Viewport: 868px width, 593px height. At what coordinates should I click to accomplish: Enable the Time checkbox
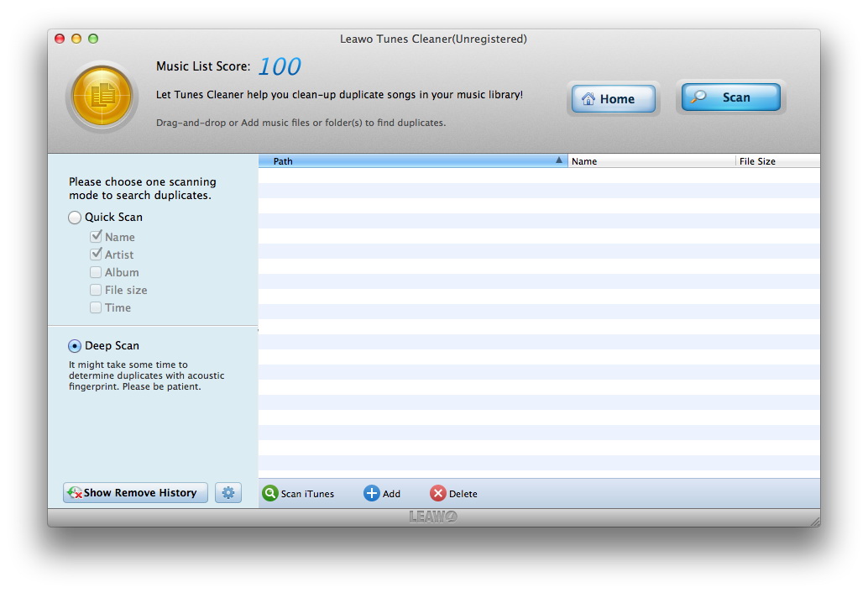pos(96,307)
